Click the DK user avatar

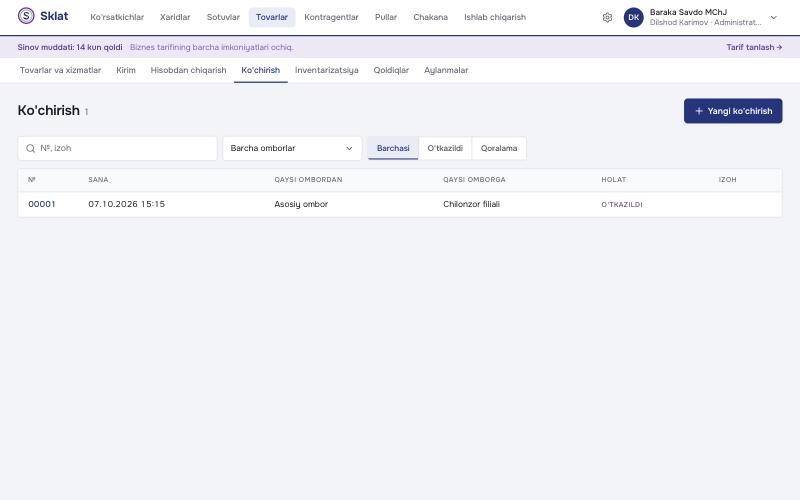coord(634,17)
